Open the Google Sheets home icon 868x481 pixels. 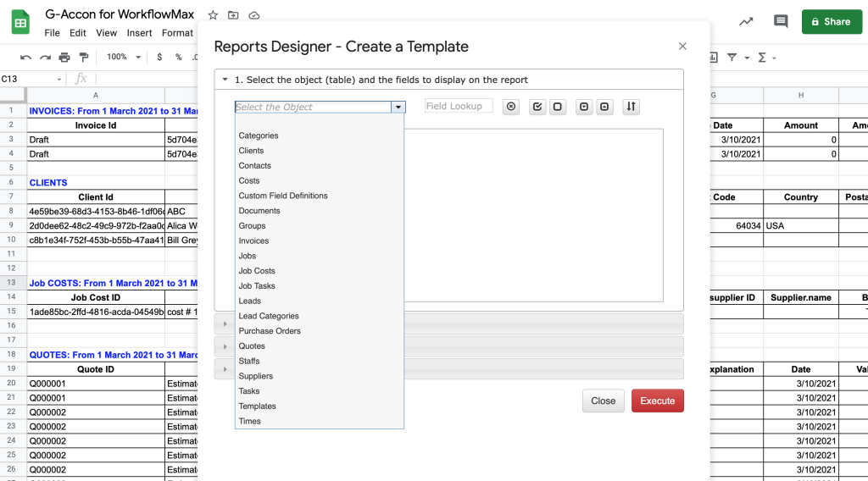(x=20, y=22)
